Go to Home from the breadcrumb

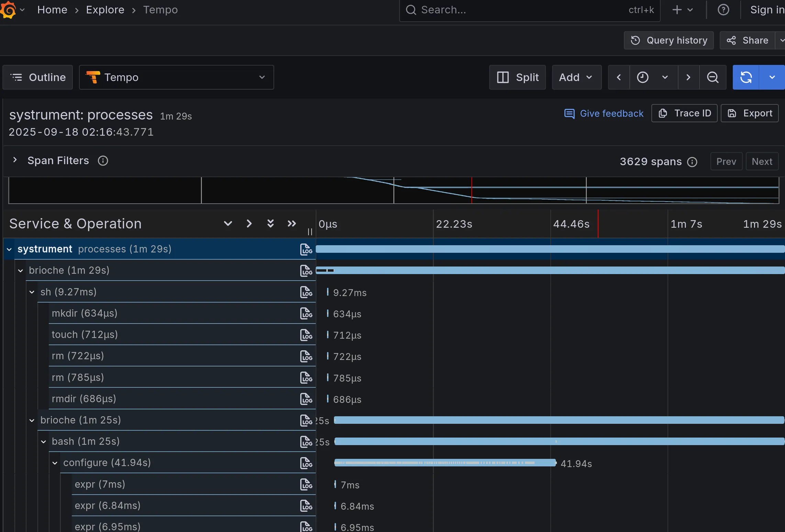pyautogui.click(x=52, y=10)
